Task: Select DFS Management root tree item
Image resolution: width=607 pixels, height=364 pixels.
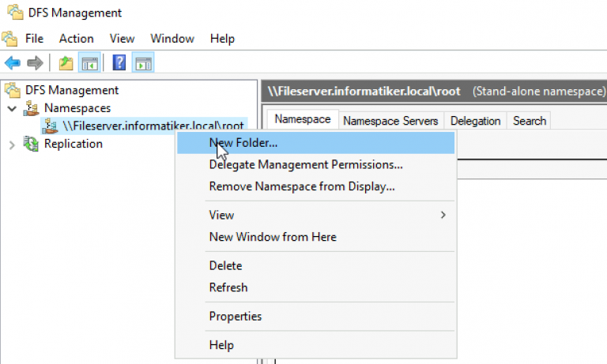Action: click(71, 90)
